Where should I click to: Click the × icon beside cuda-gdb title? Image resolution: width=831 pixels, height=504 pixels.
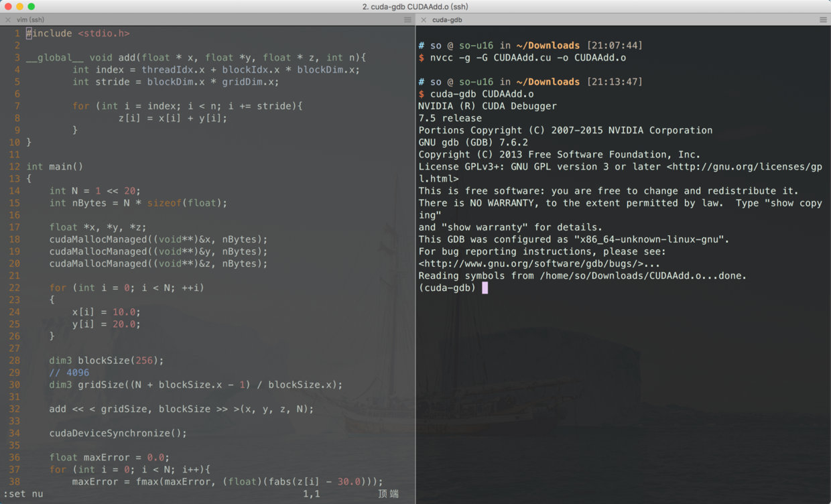click(x=422, y=19)
